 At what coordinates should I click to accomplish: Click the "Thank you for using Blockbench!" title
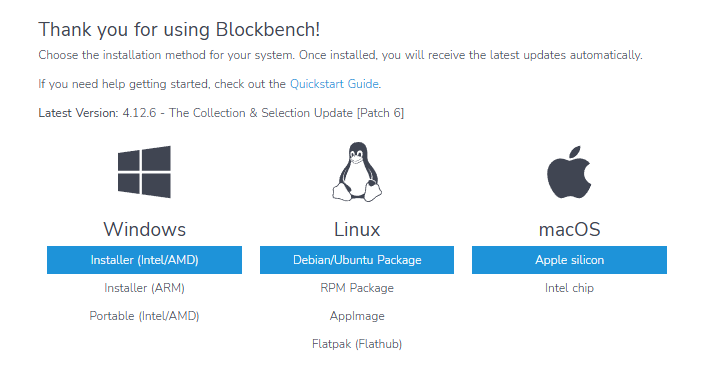point(179,30)
